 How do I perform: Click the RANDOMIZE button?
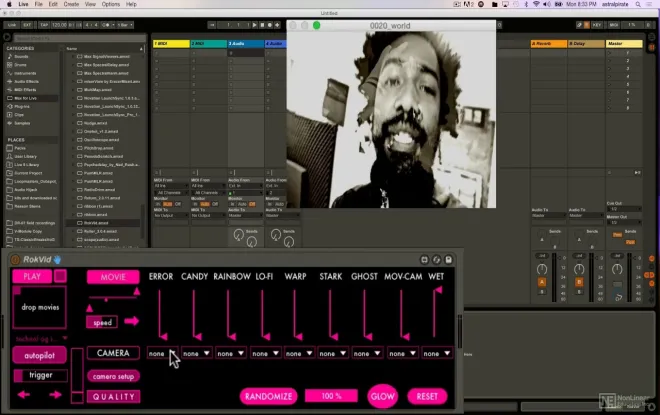click(x=269, y=396)
